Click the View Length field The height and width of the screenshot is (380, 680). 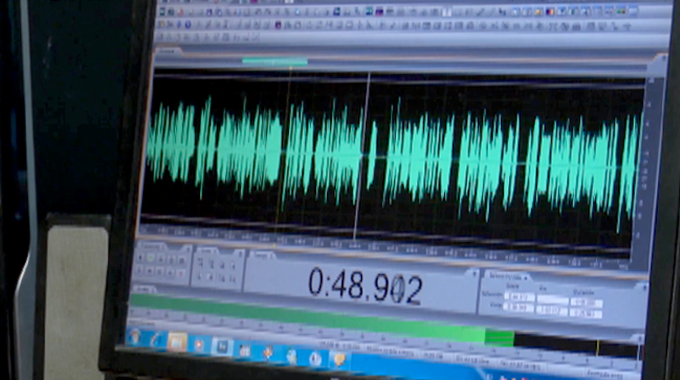(x=586, y=313)
